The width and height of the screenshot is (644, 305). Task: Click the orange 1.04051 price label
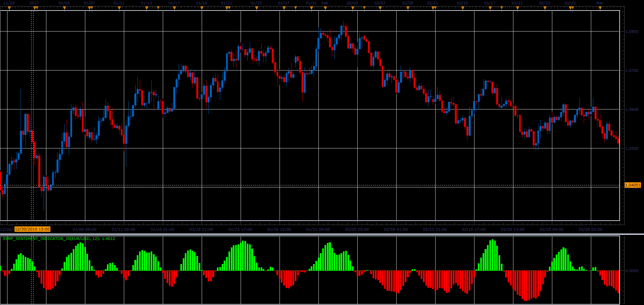coord(632,185)
